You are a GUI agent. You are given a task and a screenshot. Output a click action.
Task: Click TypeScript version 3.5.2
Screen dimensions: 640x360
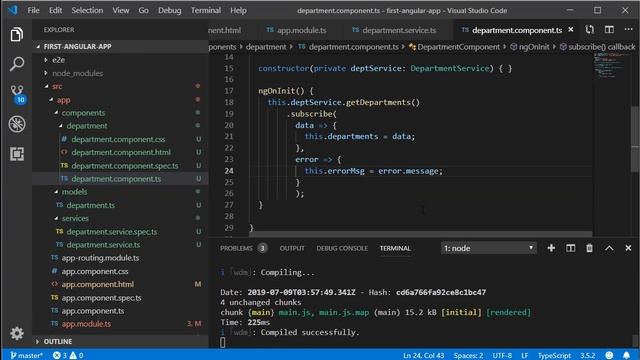[587, 356]
